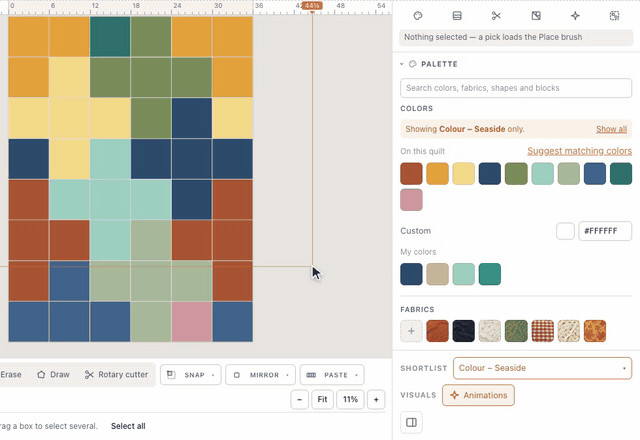Open the Snap options dropdown
Image resolution: width=640 pixels, height=440 pixels.
[191, 375]
